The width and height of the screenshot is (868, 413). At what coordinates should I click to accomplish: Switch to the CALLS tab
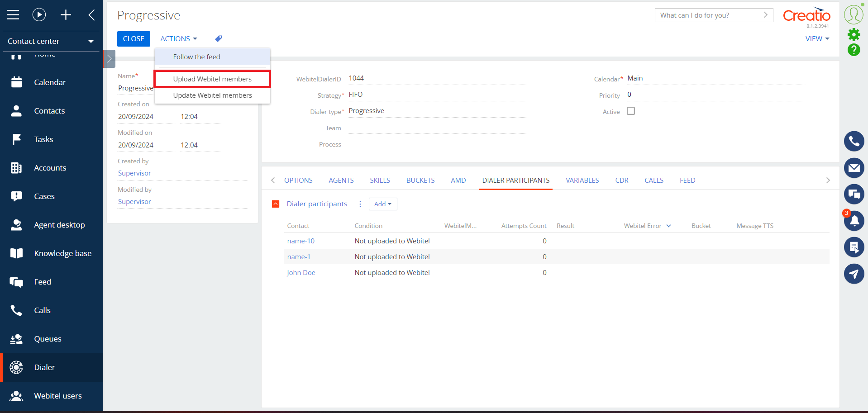(654, 180)
